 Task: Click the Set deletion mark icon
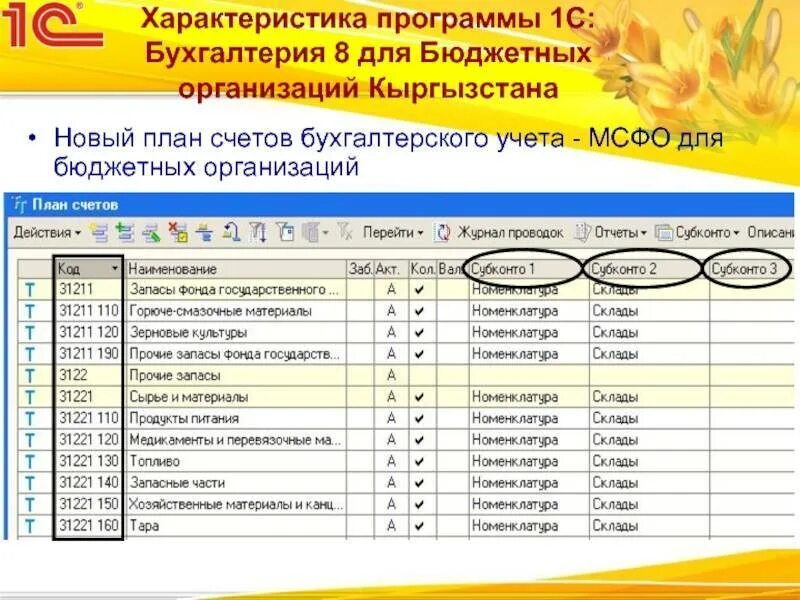click(x=178, y=233)
